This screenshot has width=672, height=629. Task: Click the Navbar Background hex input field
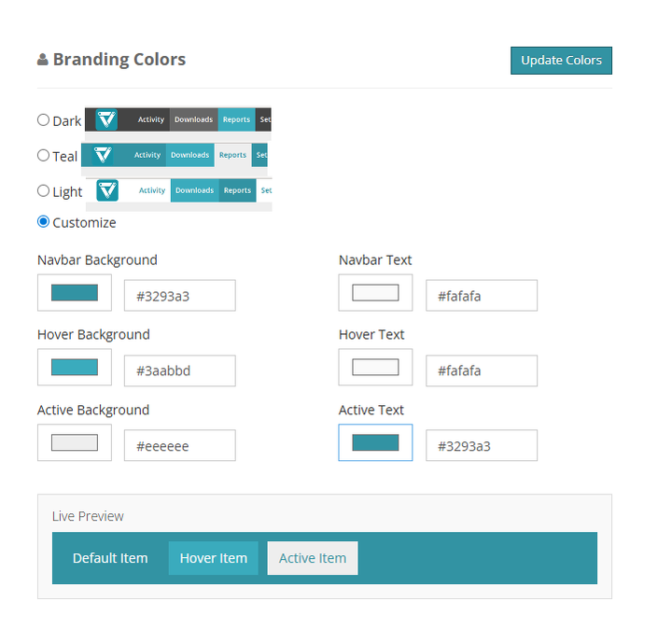(179, 296)
